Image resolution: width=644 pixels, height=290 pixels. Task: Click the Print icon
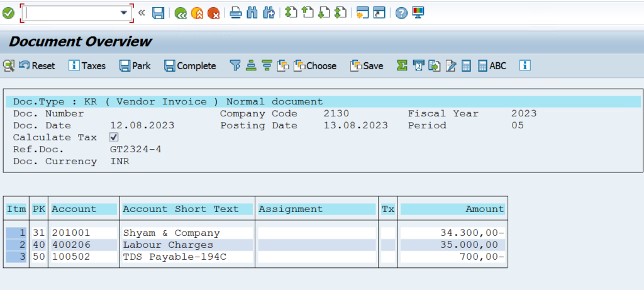[x=236, y=13]
